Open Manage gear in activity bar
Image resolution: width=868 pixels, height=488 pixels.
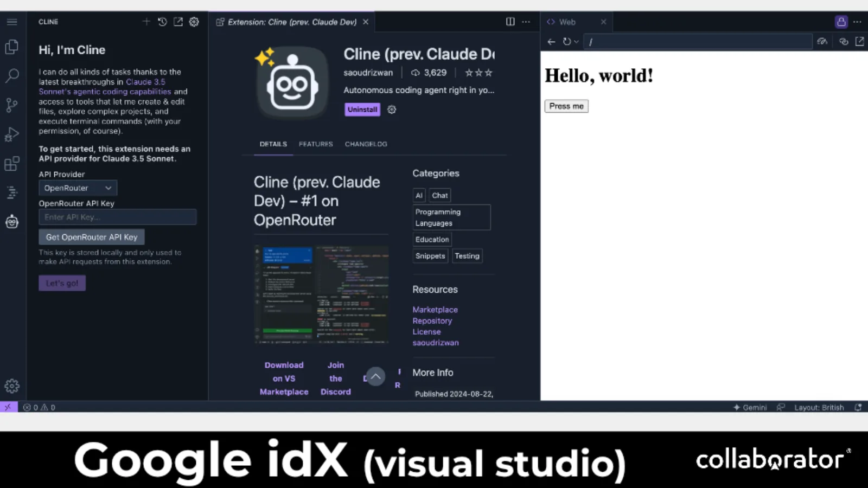point(12,386)
